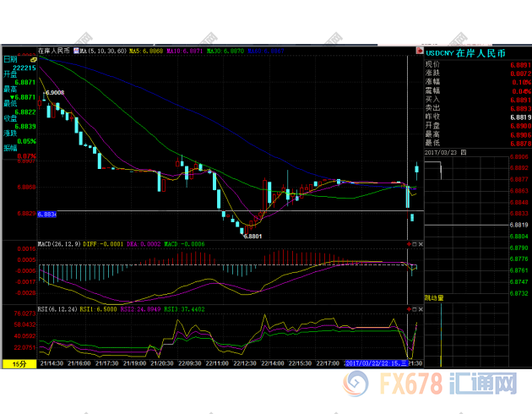Viewport: 532px width, 414px height.
Task: Expand the MACD panel with plus icon
Action: click(x=409, y=243)
